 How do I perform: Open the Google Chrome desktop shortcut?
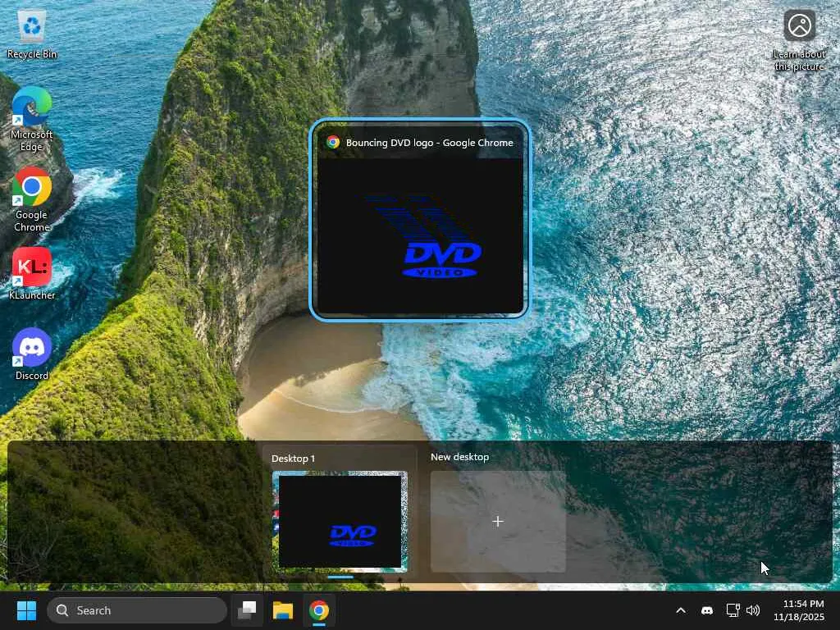pos(32,199)
